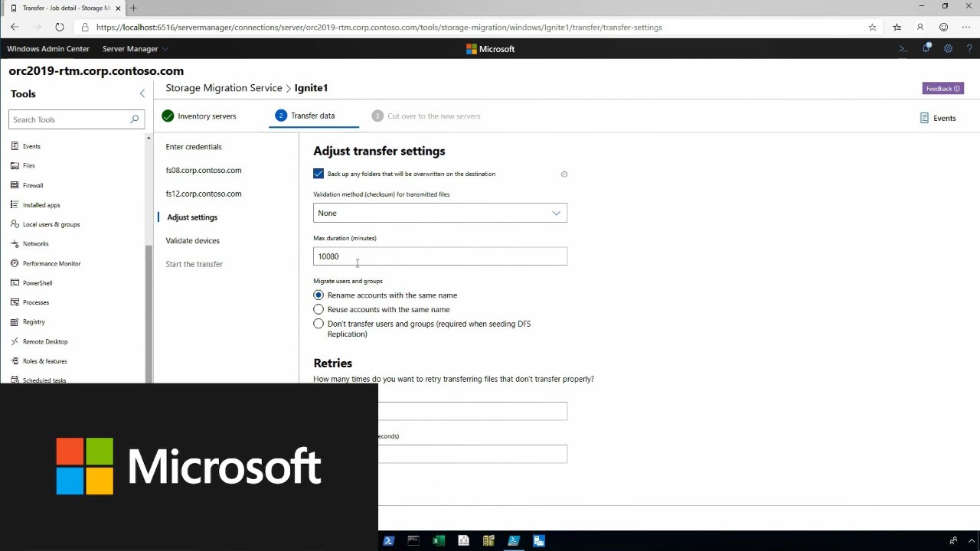Open the Processes tool icon
This screenshot has width=980, height=551.
pos(15,302)
